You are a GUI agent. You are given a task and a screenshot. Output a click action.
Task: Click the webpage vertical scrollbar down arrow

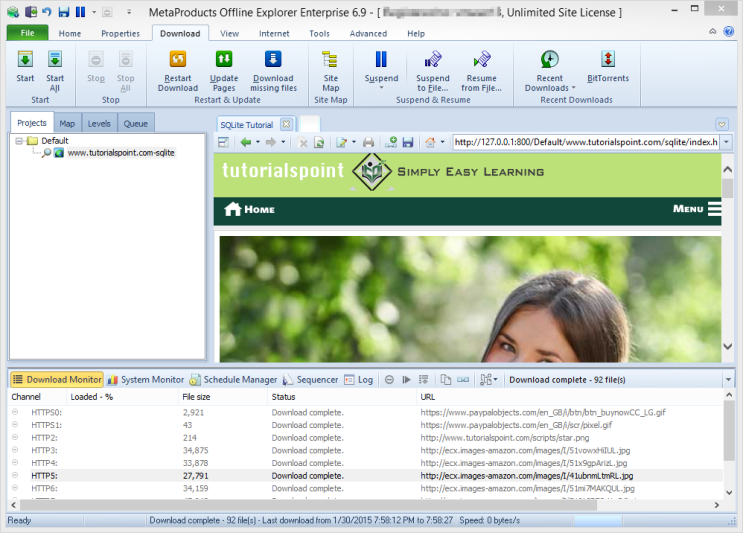click(728, 346)
